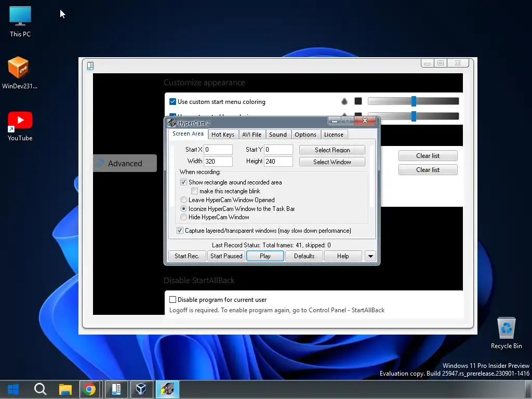This screenshot has width=532, height=399.
Task: Launch Google Chrome from taskbar
Action: [89, 389]
